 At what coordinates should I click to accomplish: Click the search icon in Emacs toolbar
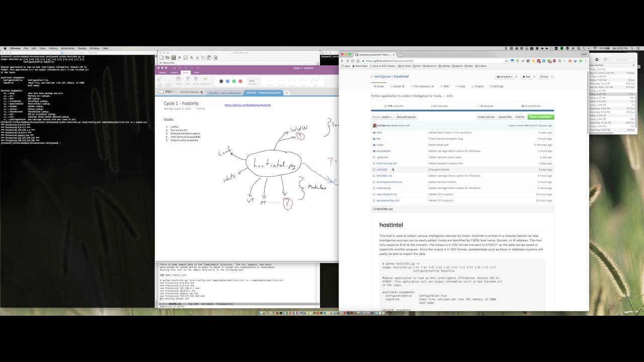pos(215,57)
